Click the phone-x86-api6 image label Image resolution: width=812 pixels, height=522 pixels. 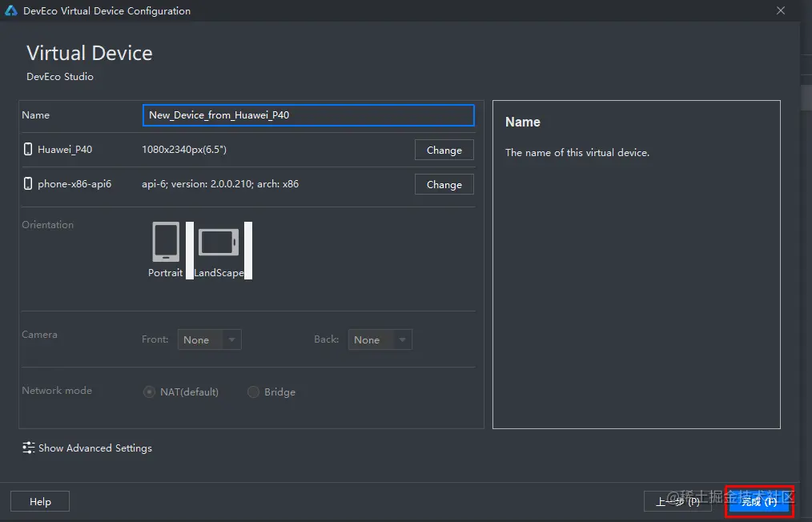(74, 184)
